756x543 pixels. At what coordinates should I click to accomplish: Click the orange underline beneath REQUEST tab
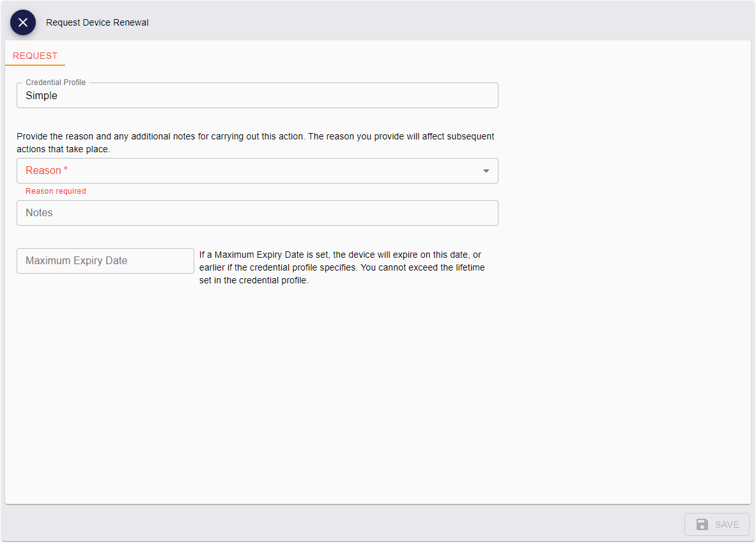tap(35, 65)
